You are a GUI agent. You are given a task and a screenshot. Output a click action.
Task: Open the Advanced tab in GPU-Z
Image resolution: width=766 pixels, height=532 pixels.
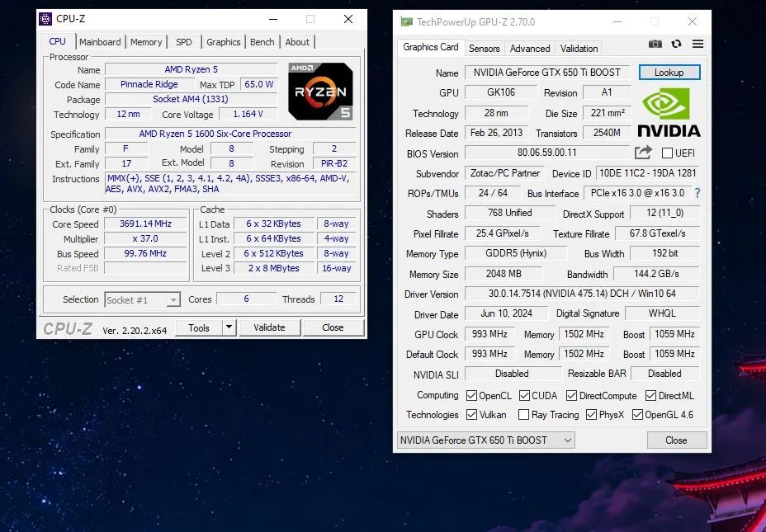(x=530, y=49)
